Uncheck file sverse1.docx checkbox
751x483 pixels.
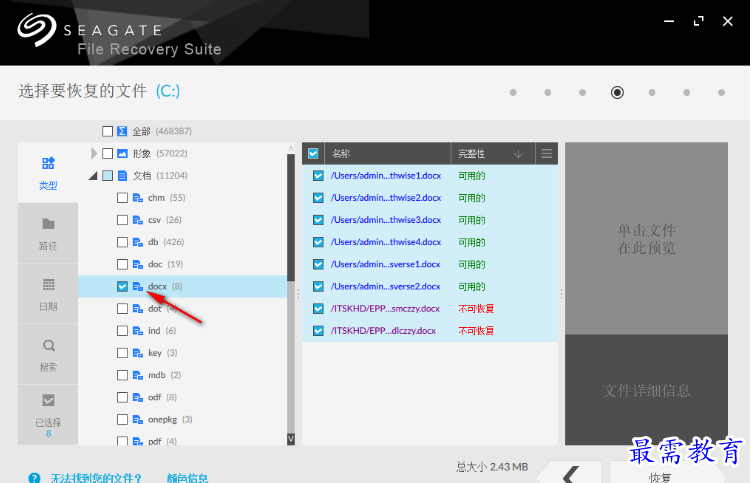pos(318,264)
